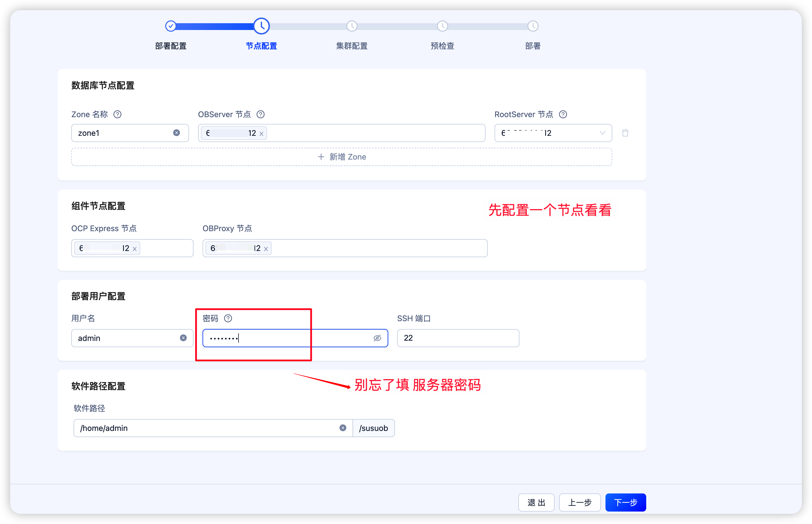Clear the /home/admin software path

(343, 428)
